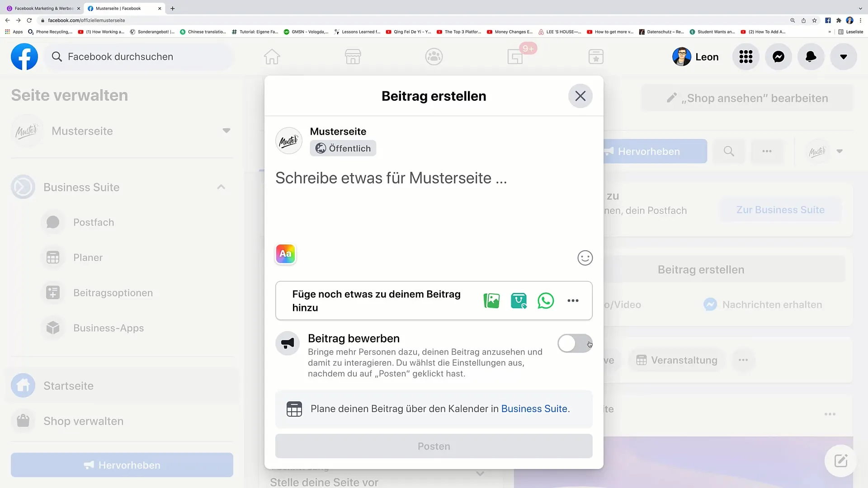Follow the Business Suite calendar link

click(x=534, y=408)
